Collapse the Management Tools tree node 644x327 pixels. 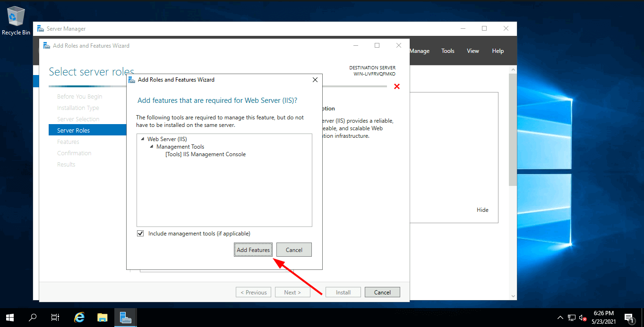pyautogui.click(x=152, y=147)
